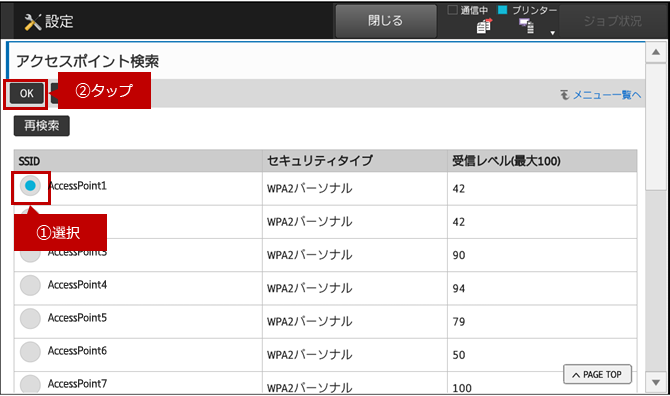
Task: Tap the printer status icon
Action: pos(526,26)
